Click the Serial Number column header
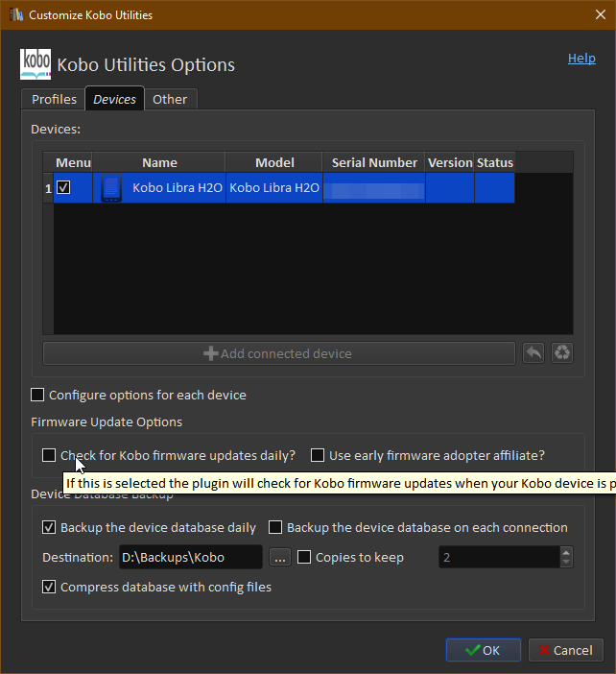Screen dimensions: 616x674 374,162
